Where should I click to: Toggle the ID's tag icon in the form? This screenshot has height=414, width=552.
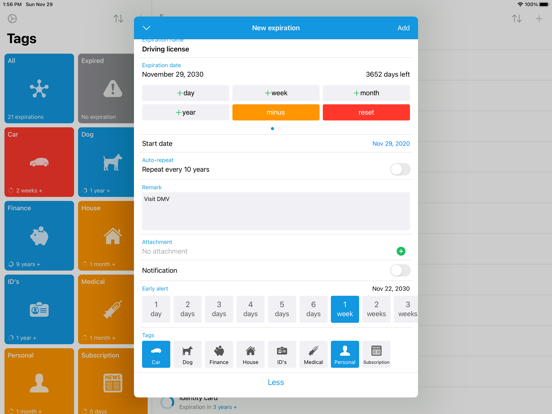282,354
